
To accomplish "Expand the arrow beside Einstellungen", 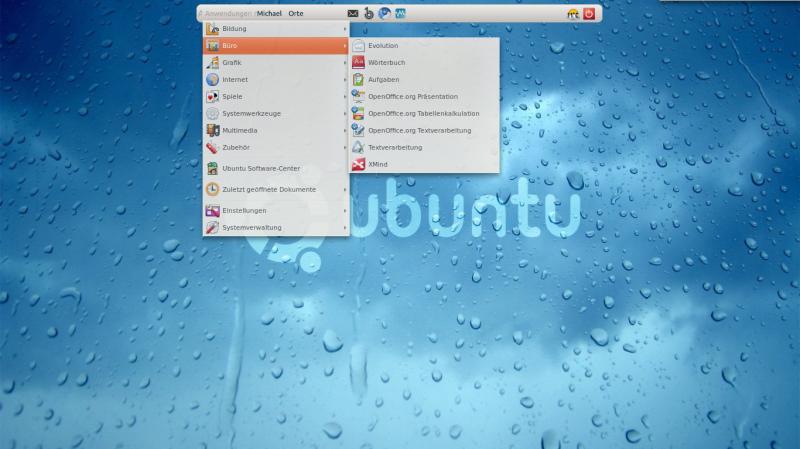I will tap(345, 211).
